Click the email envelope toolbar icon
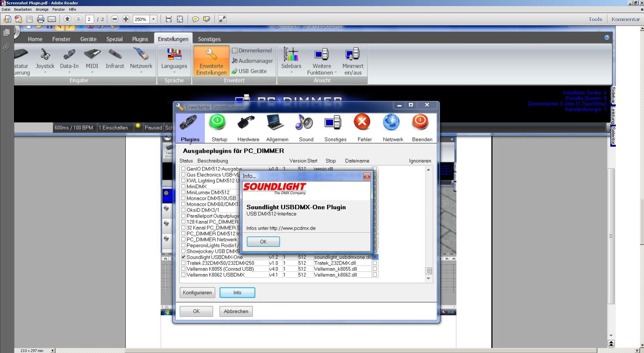The height and width of the screenshot is (353, 644). (52, 19)
